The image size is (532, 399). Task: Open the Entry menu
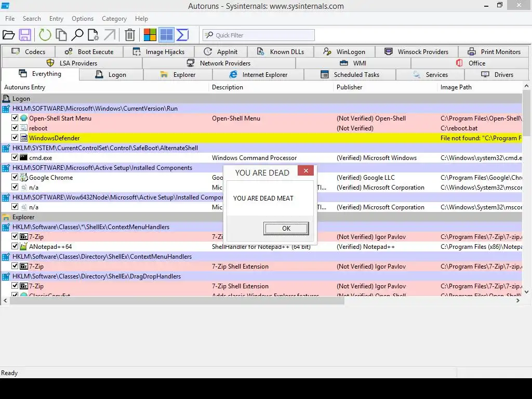[56, 18]
